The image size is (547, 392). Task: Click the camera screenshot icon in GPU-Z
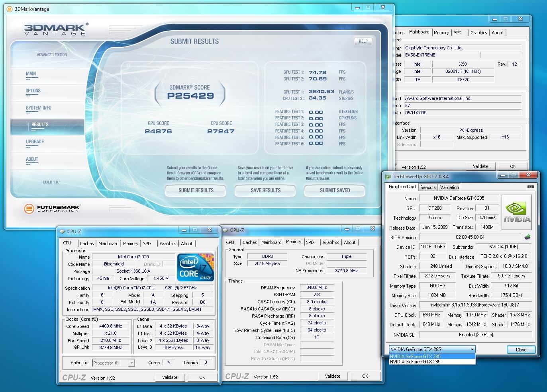530,186
